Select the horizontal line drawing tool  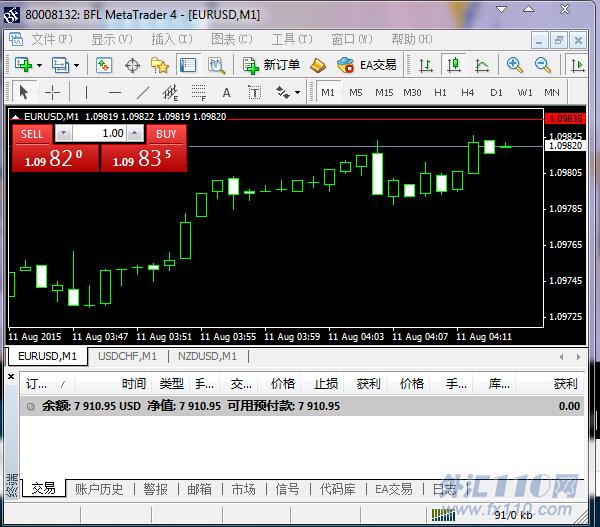tap(115, 92)
